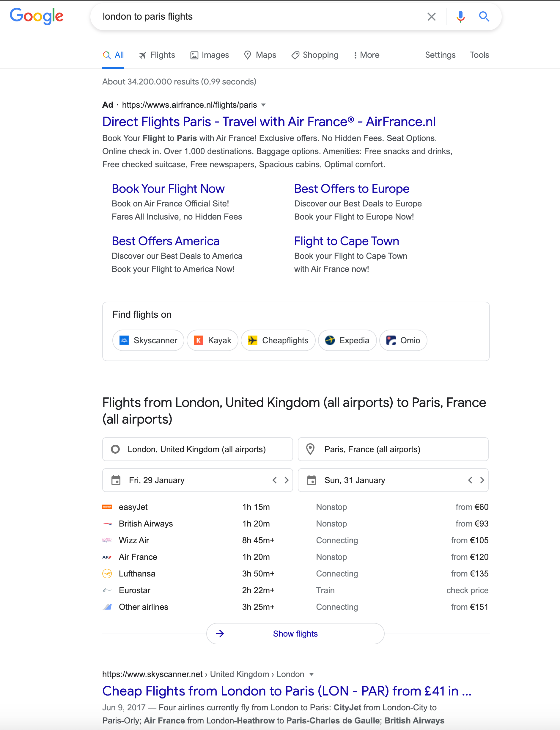Choose the Kayak flight search chip
The image size is (560, 730).
click(x=212, y=340)
